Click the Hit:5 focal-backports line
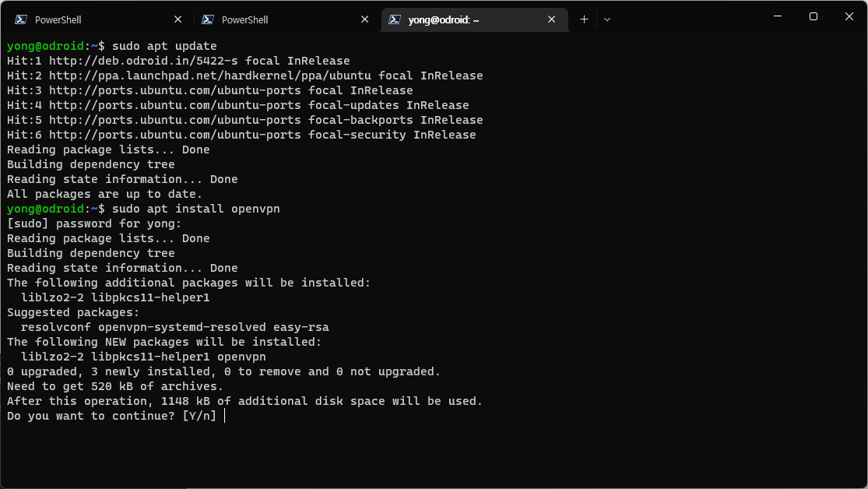The width and height of the screenshot is (868, 489). (x=244, y=120)
